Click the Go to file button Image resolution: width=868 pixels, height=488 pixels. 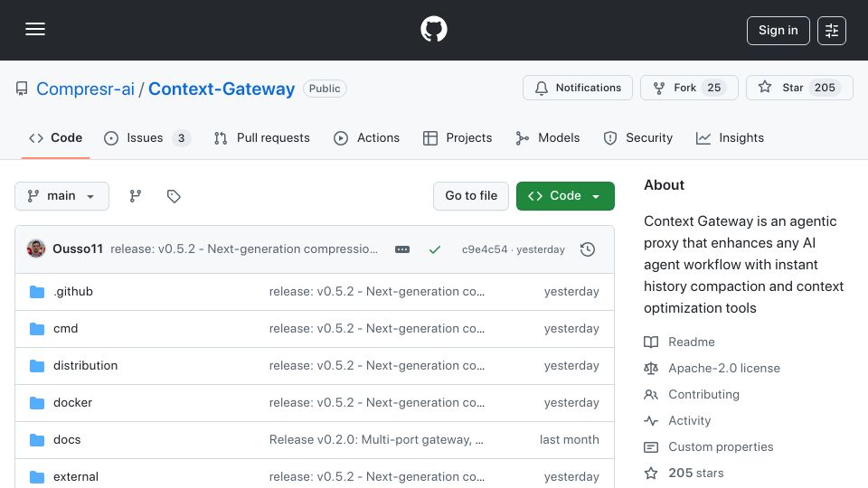[x=471, y=196]
